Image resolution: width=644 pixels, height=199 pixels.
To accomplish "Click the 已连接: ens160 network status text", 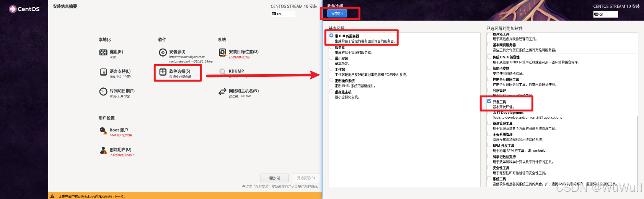I will click(x=240, y=96).
